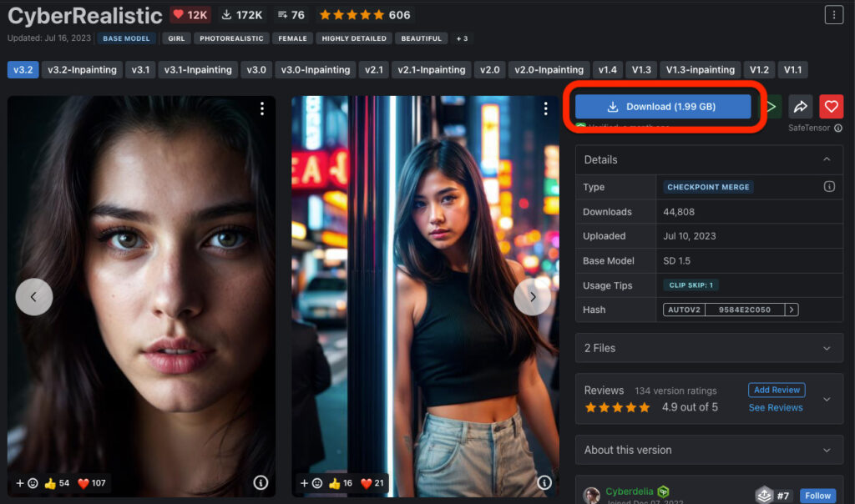Screen dimensions: 855x504
Task: Click the #7 creator rank badge
Action: 772,496
